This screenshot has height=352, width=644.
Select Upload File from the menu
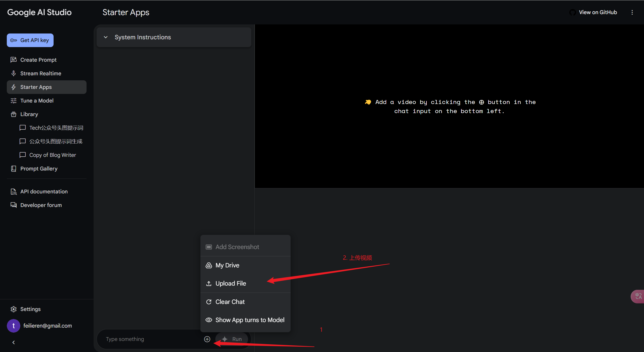tap(230, 283)
